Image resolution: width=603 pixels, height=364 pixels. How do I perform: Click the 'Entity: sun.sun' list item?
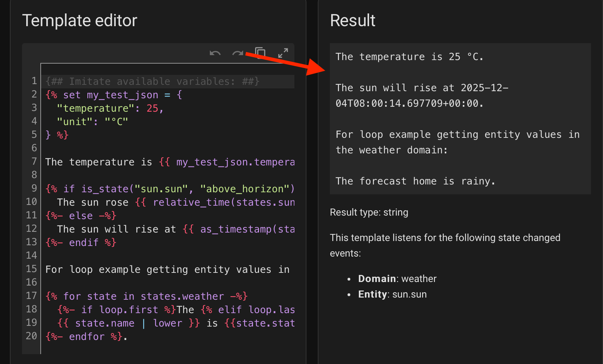click(x=392, y=294)
